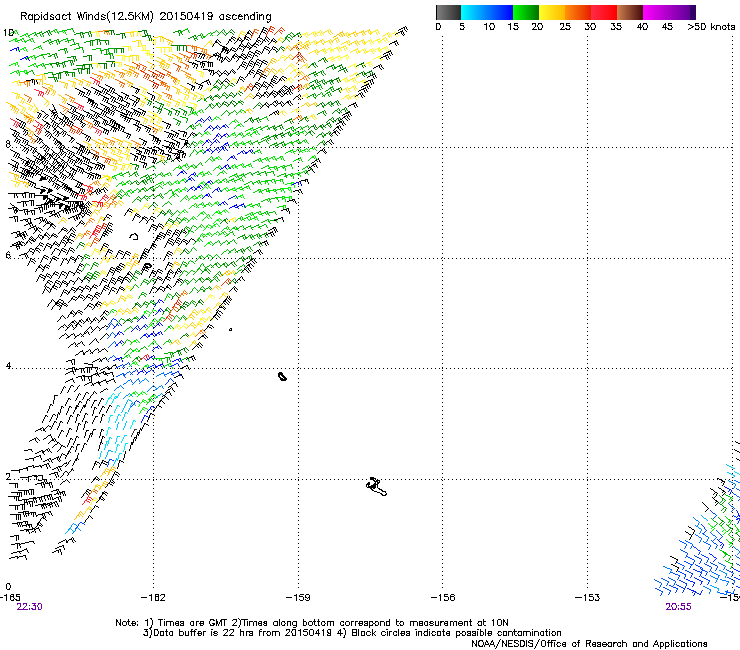Click the latitude label '8' on left axis
Image resolution: width=740 pixels, height=650 pixels.
pos(8,144)
